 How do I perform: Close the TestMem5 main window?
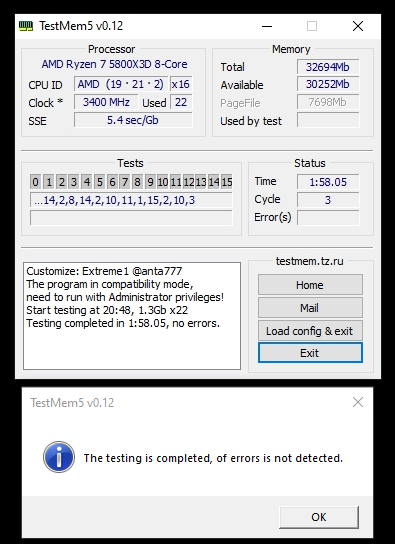point(358,26)
